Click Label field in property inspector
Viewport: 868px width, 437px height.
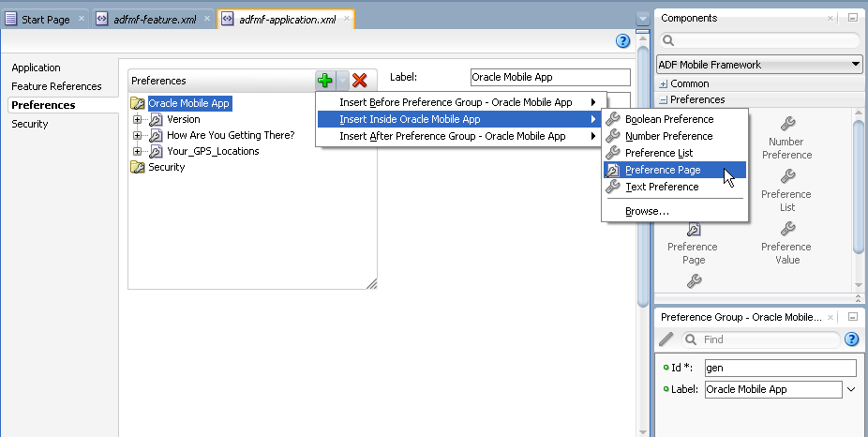pyautogui.click(x=773, y=389)
